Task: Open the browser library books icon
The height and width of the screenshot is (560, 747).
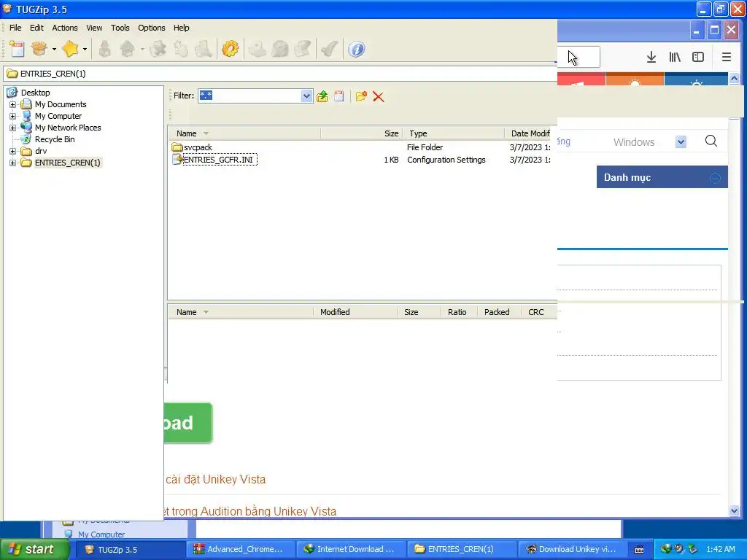Action: pos(675,57)
